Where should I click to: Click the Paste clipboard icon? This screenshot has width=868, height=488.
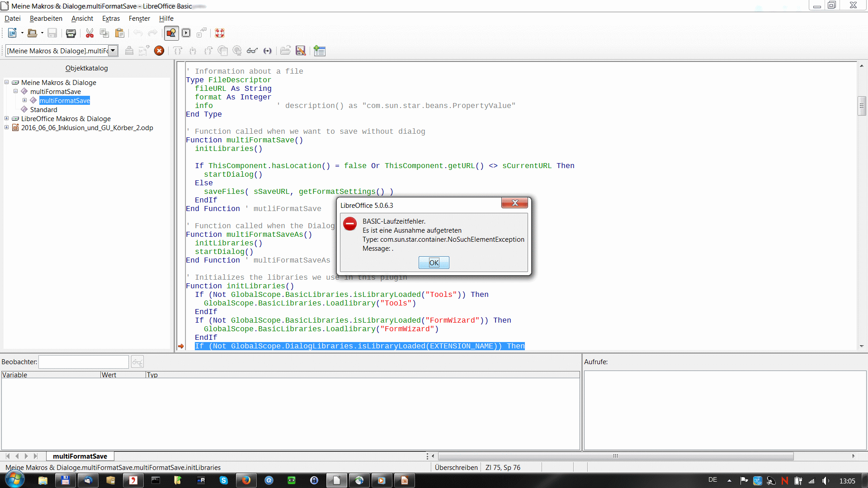point(120,33)
